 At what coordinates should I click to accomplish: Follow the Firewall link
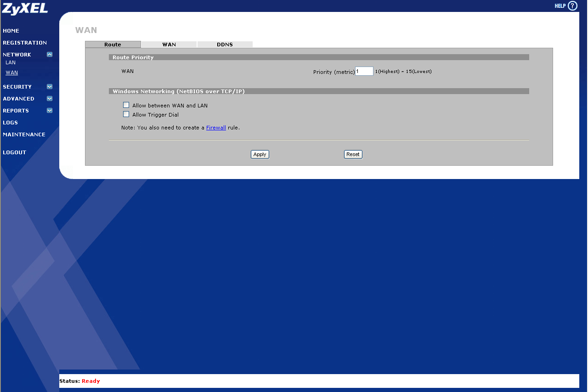[216, 128]
